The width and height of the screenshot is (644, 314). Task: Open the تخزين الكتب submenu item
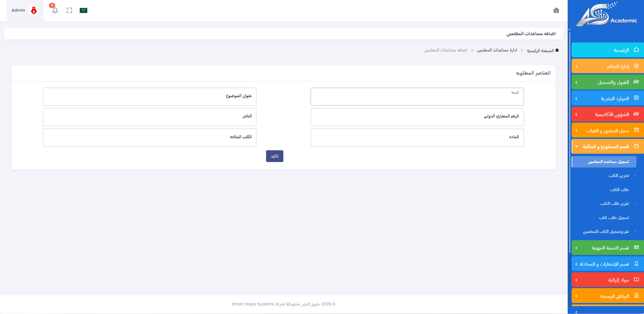[619, 176]
